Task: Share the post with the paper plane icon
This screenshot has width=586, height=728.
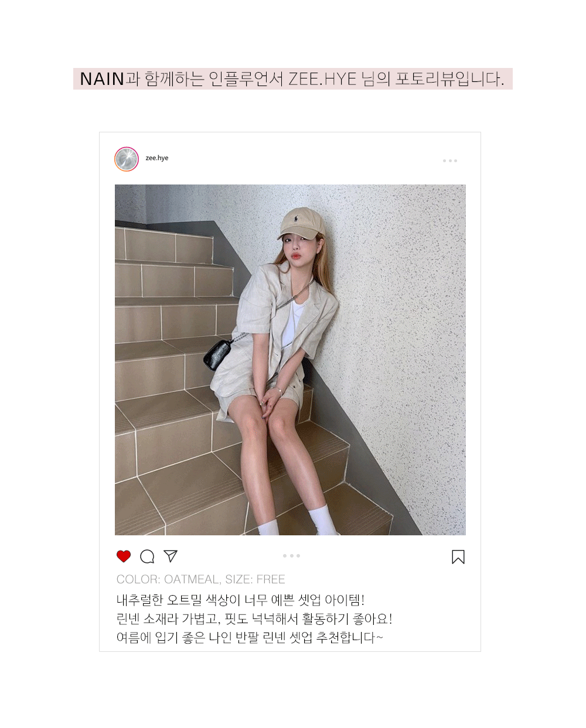Action: point(171,556)
